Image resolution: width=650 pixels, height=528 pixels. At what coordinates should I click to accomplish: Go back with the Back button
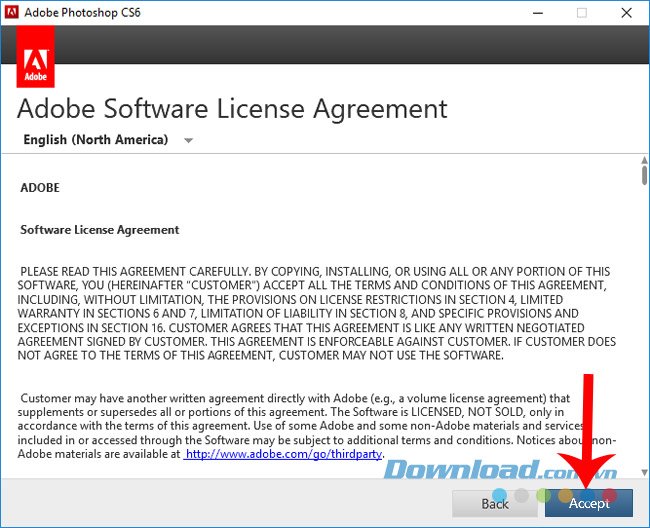click(495, 504)
